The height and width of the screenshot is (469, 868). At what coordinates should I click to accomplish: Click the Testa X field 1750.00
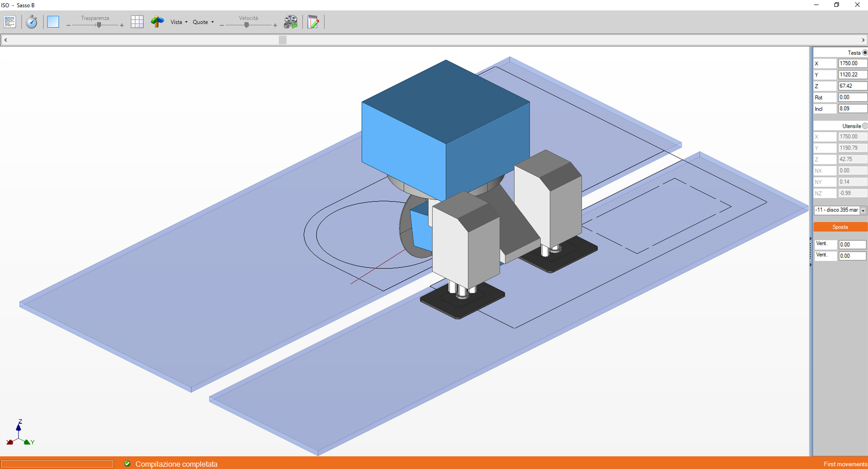pos(853,63)
